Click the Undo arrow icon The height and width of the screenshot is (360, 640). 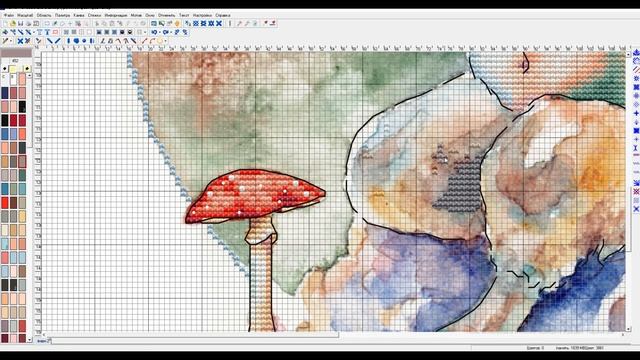tap(154, 32)
